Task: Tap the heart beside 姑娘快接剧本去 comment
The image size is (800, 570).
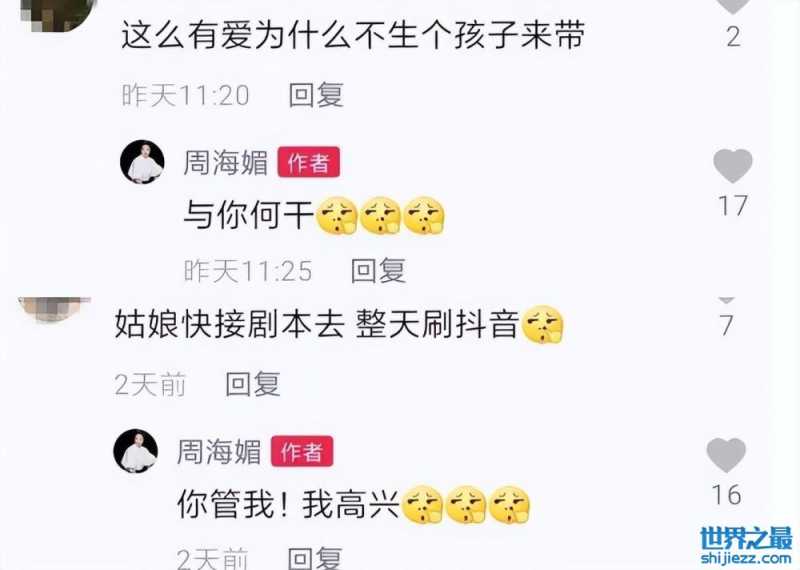Action: click(727, 300)
